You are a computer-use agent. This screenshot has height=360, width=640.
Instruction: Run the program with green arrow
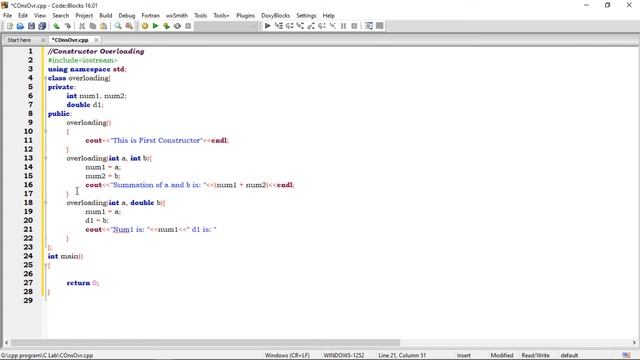pyautogui.click(x=156, y=26)
